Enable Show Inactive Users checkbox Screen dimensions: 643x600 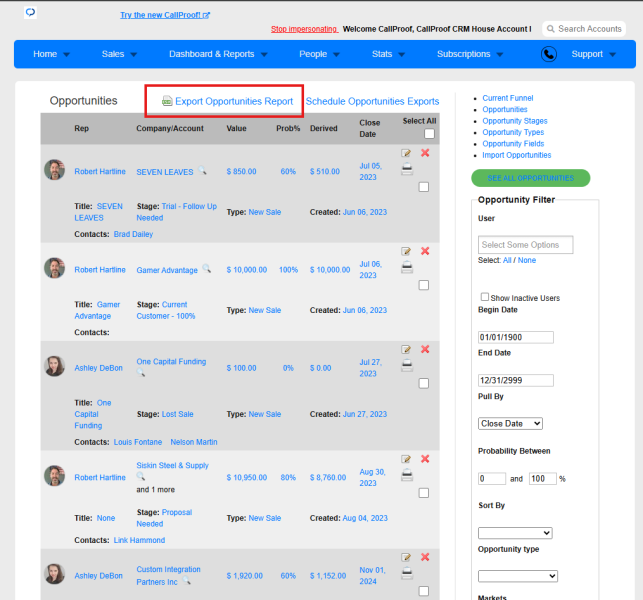click(x=485, y=297)
